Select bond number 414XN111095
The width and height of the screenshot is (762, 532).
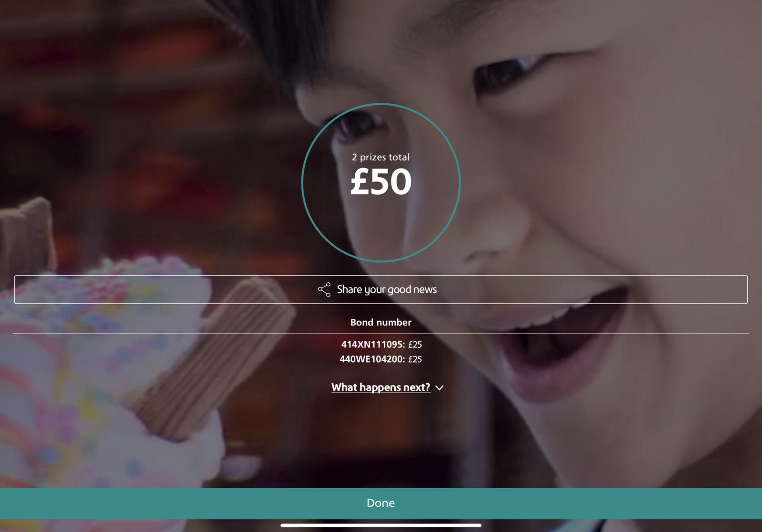coord(373,344)
